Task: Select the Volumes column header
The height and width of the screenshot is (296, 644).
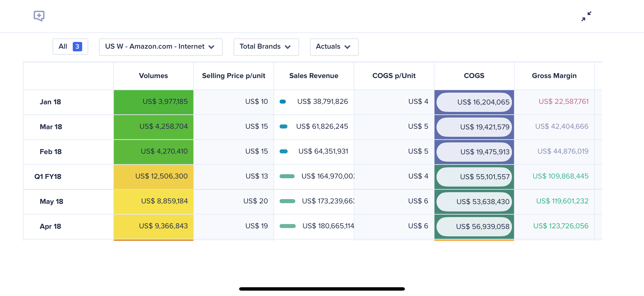Action: (x=153, y=76)
